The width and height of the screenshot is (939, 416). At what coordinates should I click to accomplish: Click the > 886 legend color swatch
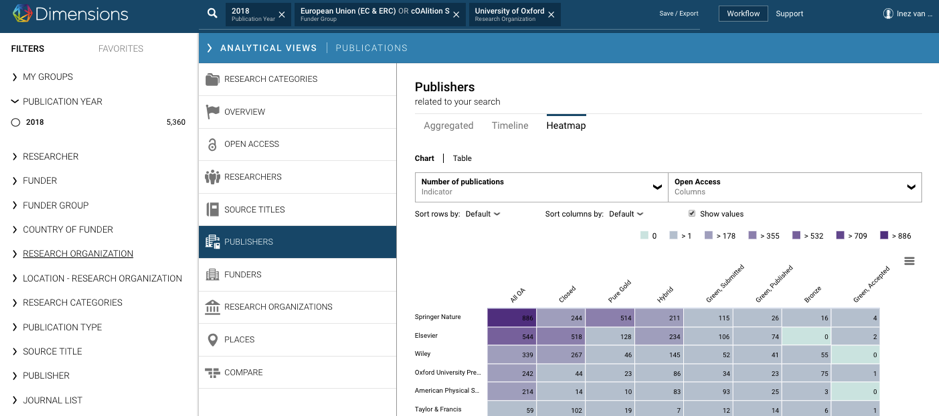coord(884,236)
